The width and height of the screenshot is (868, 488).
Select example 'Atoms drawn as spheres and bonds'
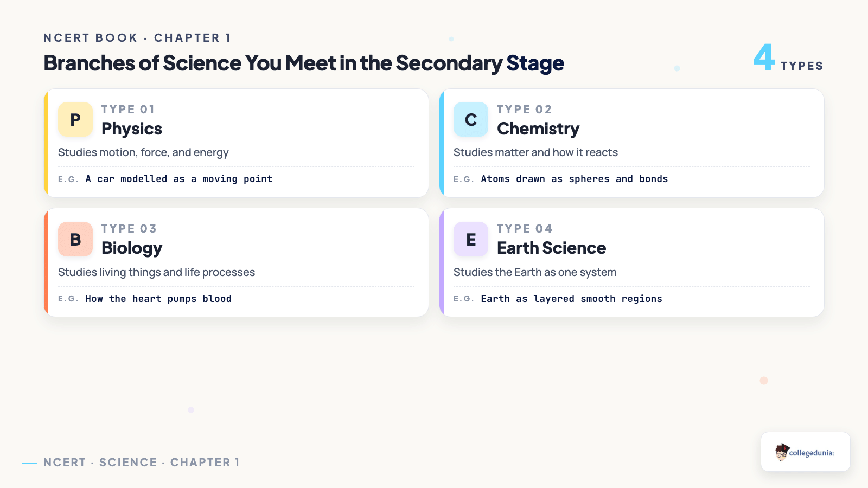click(x=575, y=179)
